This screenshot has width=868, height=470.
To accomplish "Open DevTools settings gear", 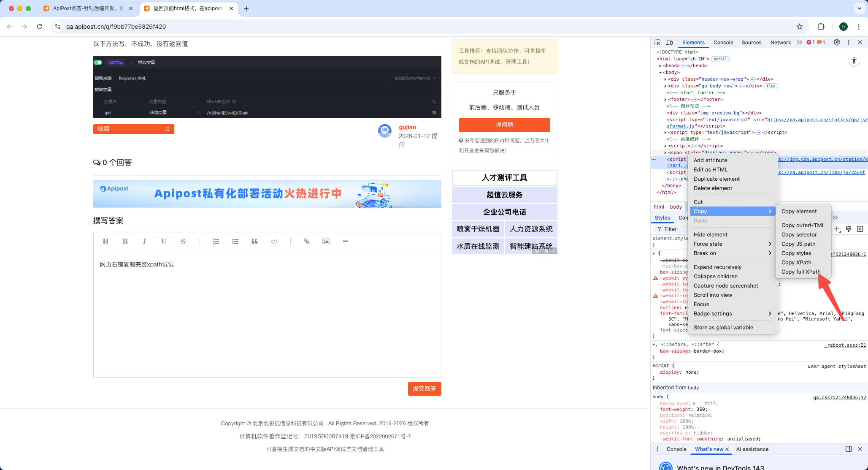I will 837,42.
